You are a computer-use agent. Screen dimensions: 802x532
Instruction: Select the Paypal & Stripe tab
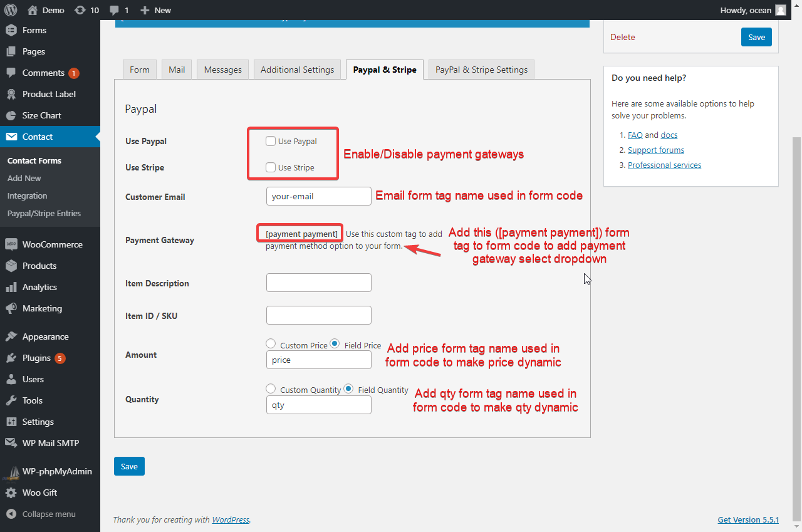(x=385, y=70)
